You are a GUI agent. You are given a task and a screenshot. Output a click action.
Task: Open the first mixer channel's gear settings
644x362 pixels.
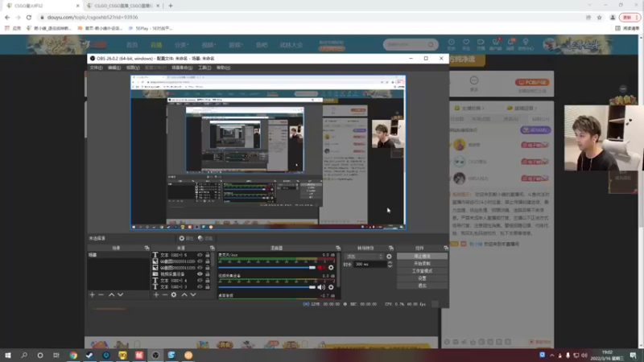click(331, 268)
